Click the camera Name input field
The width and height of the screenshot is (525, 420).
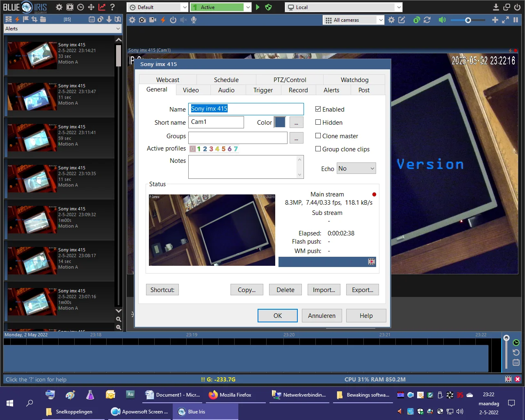[246, 109]
